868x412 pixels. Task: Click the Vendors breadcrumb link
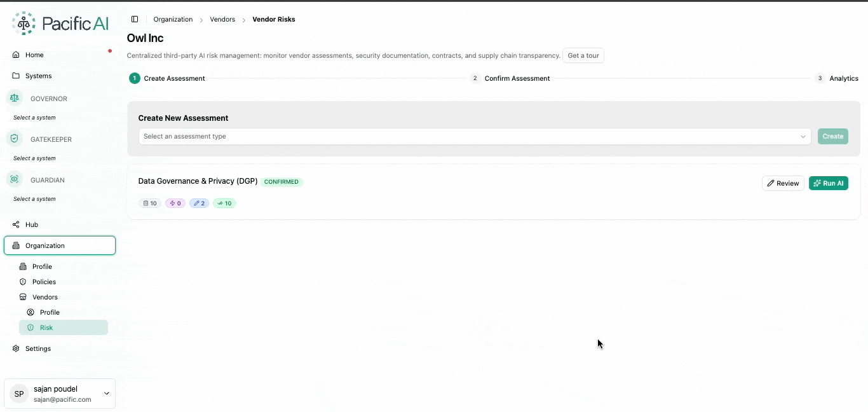point(222,19)
